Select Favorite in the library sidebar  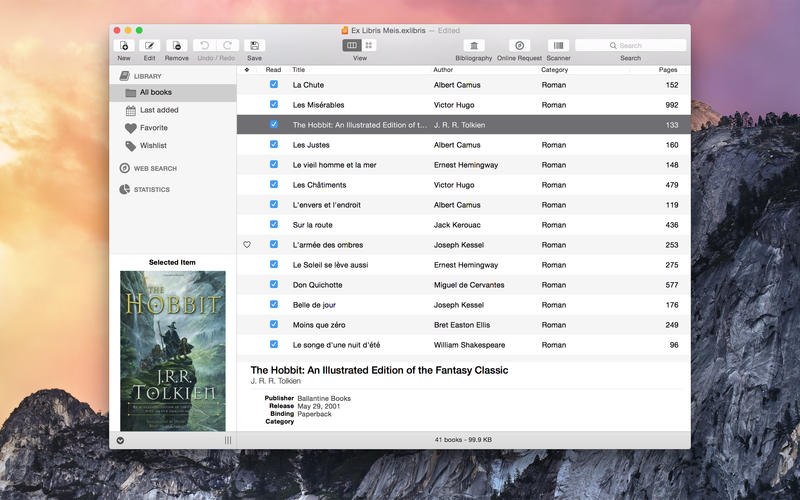point(153,128)
